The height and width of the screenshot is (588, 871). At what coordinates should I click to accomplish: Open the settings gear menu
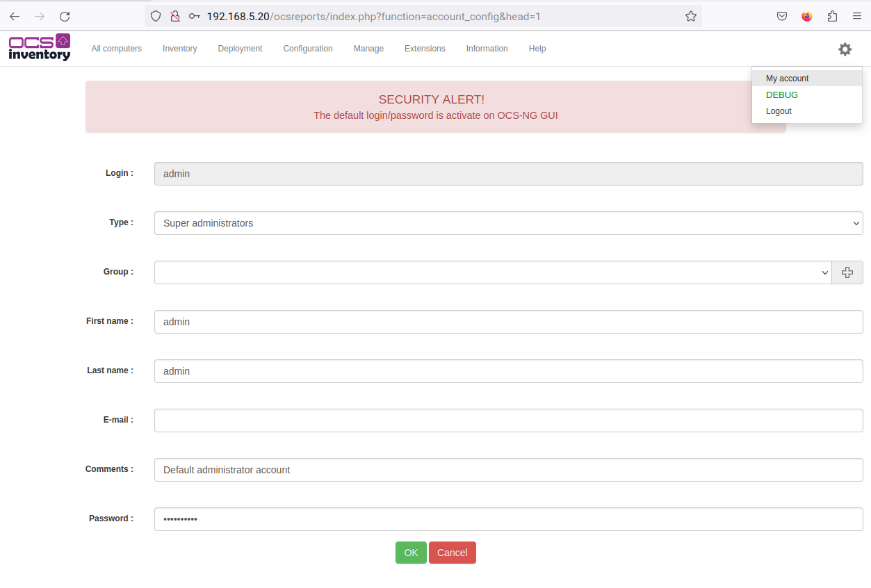tap(845, 49)
